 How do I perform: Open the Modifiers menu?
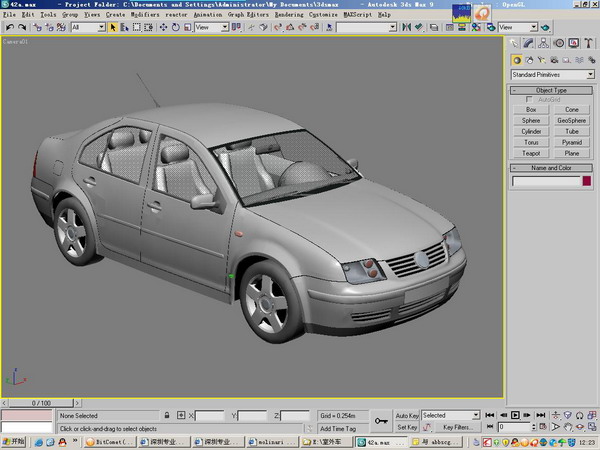[x=145, y=15]
